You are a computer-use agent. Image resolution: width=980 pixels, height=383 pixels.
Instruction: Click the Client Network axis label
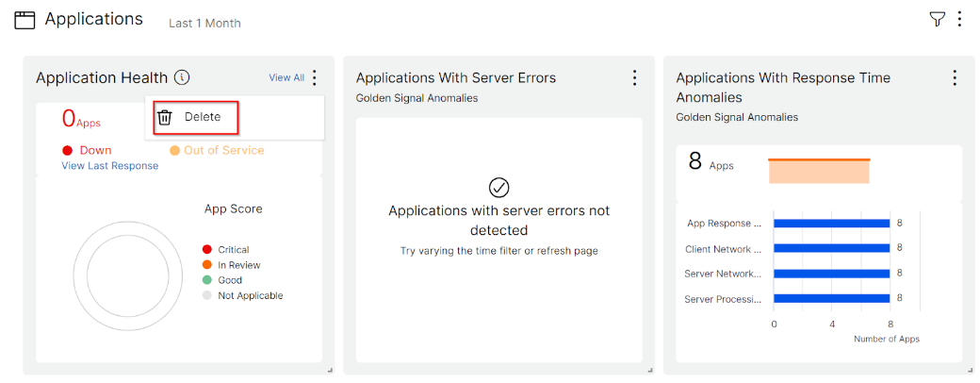tap(724, 249)
